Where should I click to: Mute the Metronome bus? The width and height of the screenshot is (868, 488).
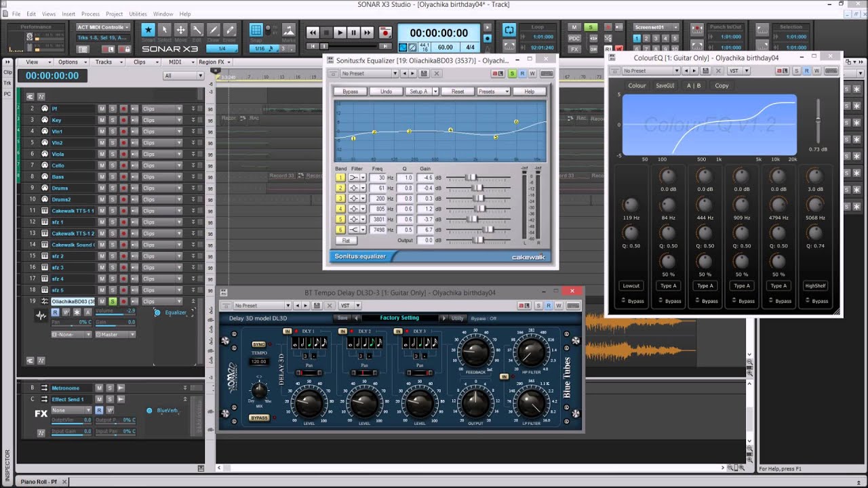coord(99,388)
